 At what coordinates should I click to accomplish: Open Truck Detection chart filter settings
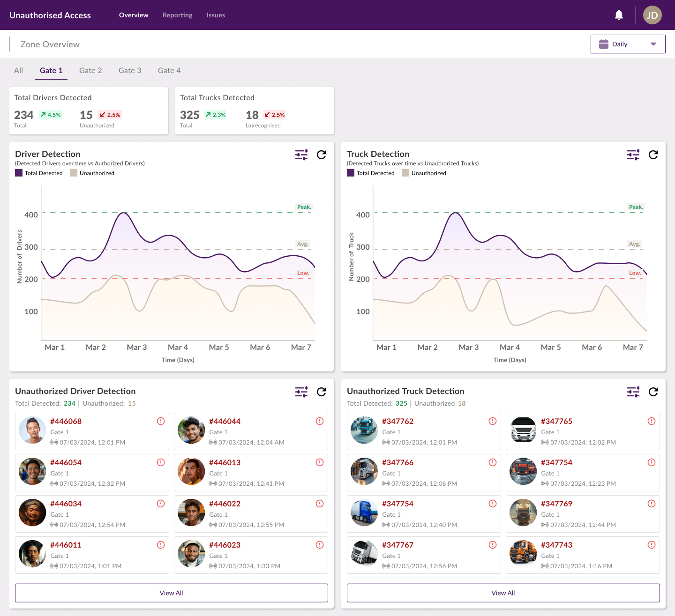(x=633, y=155)
